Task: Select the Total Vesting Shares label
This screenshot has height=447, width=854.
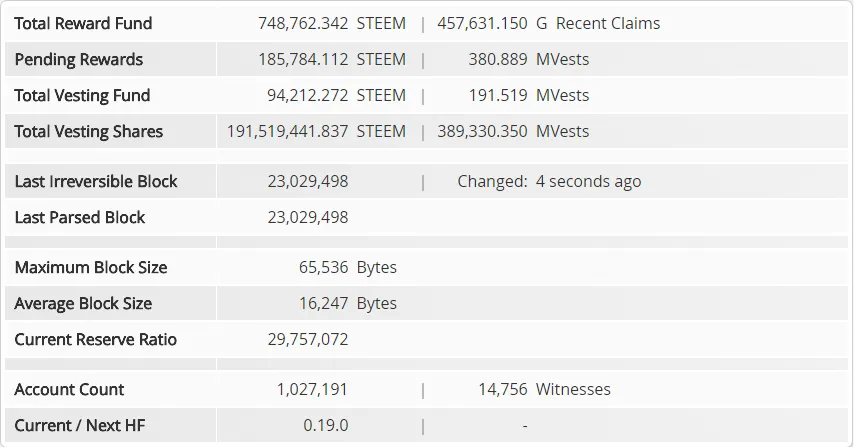Action: click(89, 131)
